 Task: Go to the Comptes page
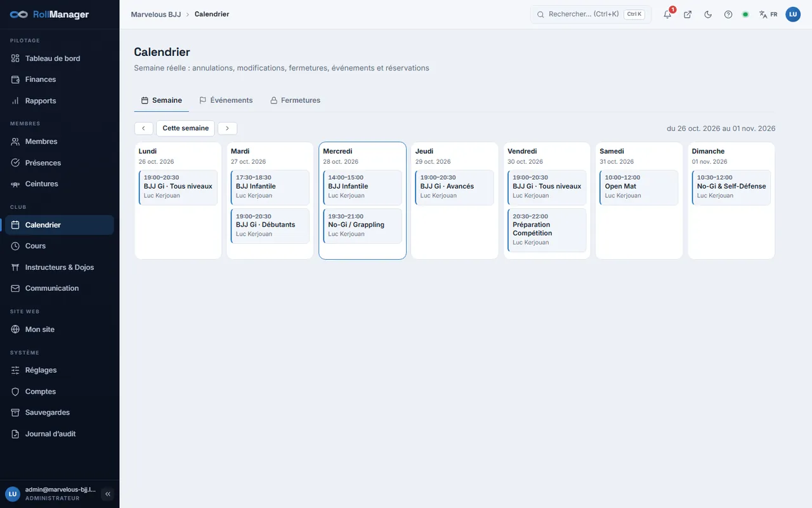(x=60, y=392)
